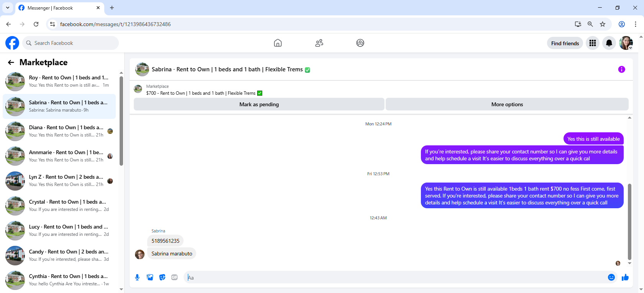Screen dimensions: 644x293
Task: Open the notifications bell
Action: (x=609, y=43)
